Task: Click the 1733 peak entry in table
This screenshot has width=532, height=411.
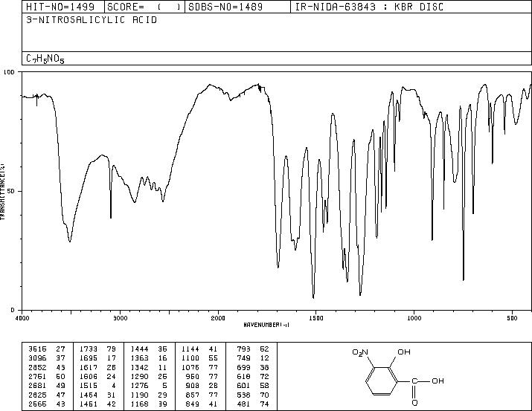Action: 97,349
